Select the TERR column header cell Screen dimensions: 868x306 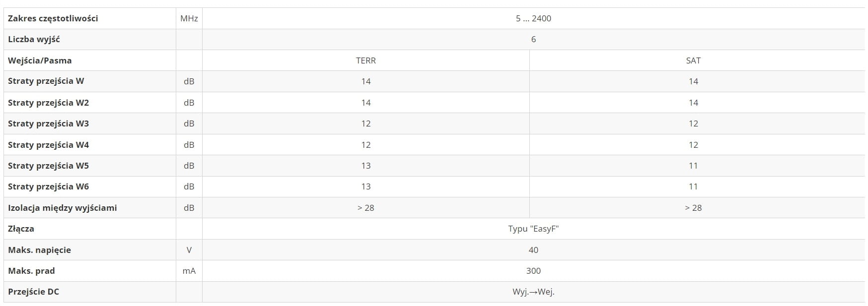tap(366, 61)
